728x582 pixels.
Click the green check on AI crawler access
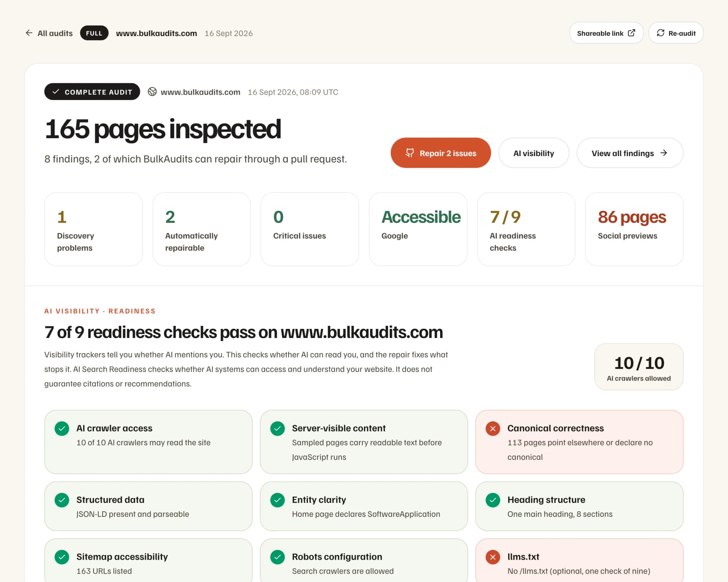click(62, 429)
